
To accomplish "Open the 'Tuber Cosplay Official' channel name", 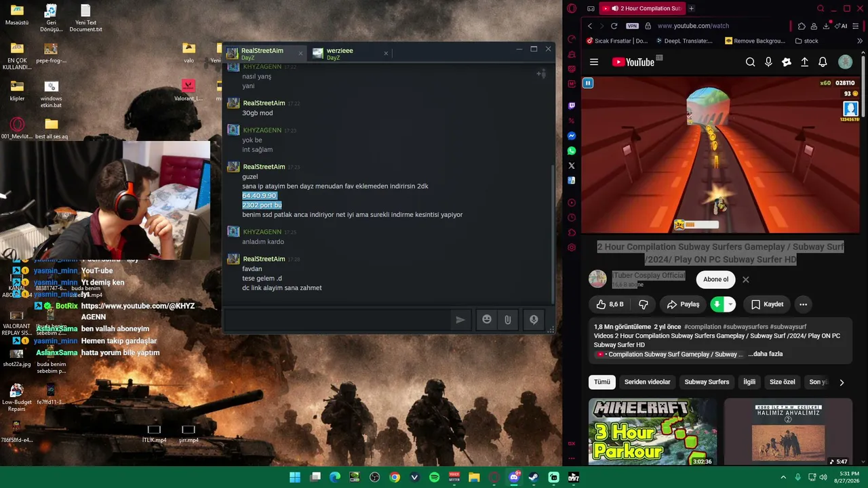I will 648,275.
